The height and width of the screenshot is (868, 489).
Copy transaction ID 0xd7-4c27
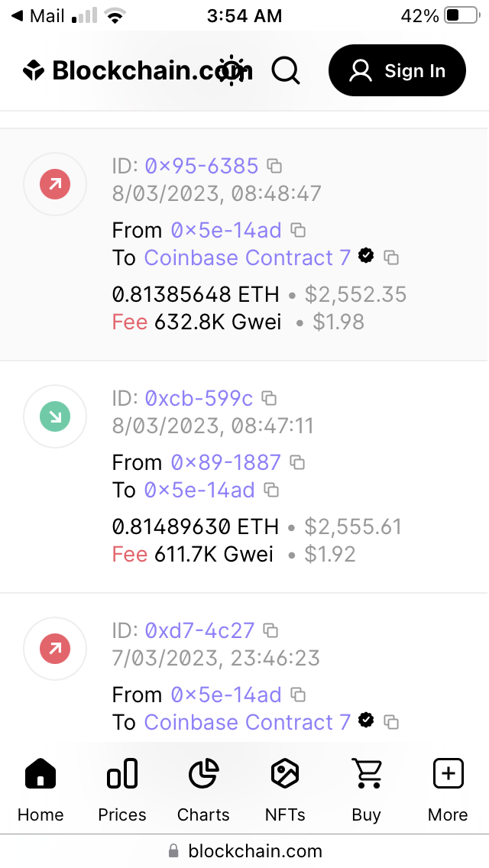coord(270,630)
